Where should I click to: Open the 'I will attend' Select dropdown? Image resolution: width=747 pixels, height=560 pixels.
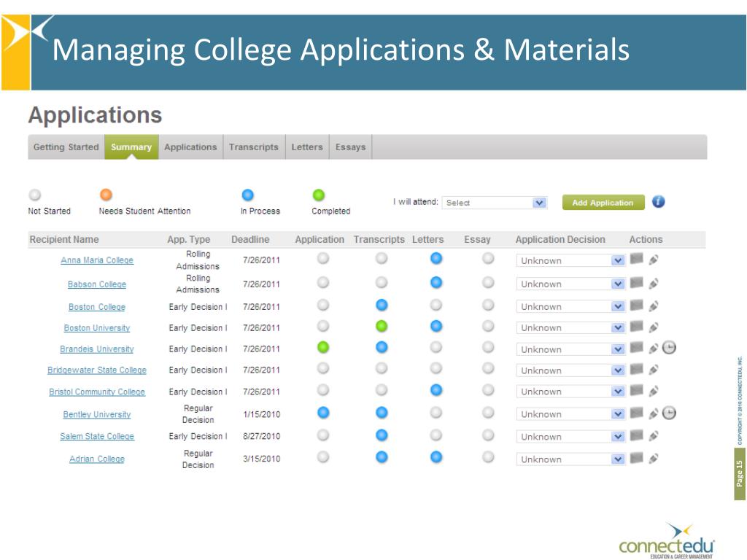pos(495,203)
